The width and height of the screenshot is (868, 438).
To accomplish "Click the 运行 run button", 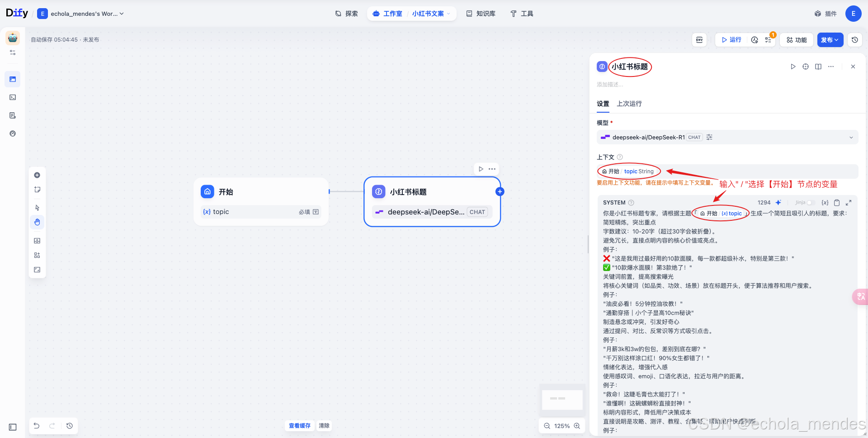I will pyautogui.click(x=731, y=40).
